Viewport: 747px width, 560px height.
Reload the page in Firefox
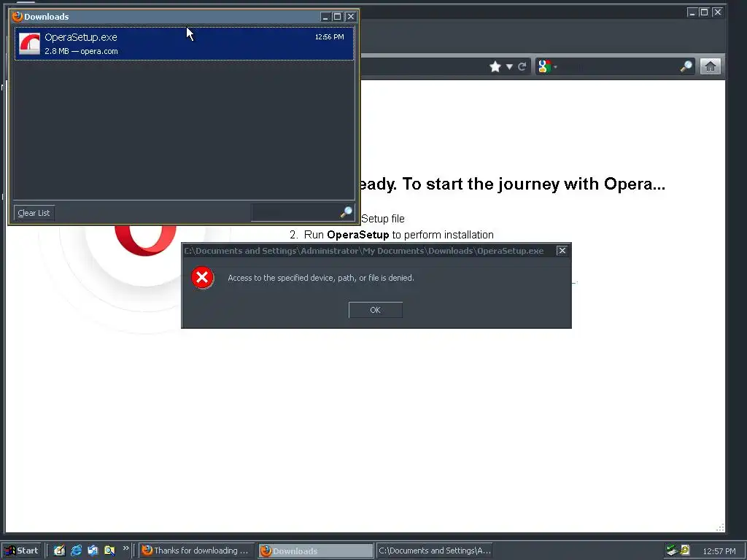(522, 66)
